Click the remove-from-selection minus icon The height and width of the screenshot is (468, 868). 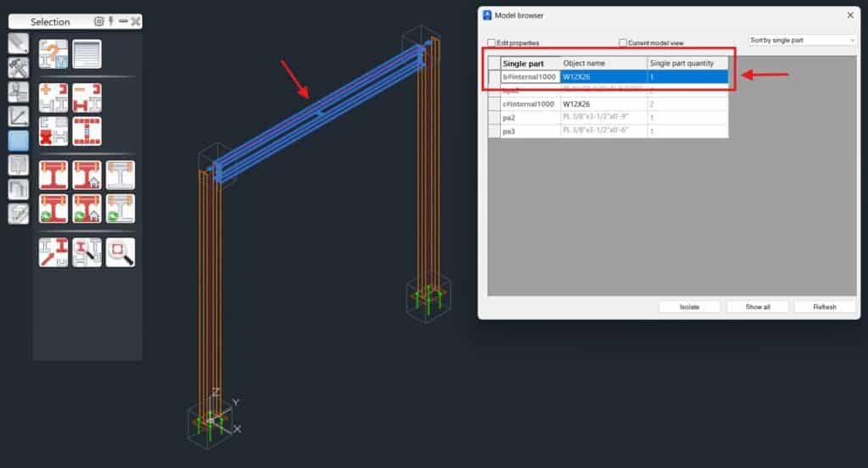coord(86,97)
